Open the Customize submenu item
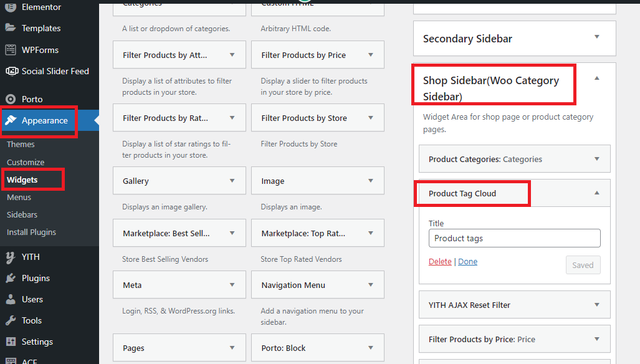 click(26, 162)
